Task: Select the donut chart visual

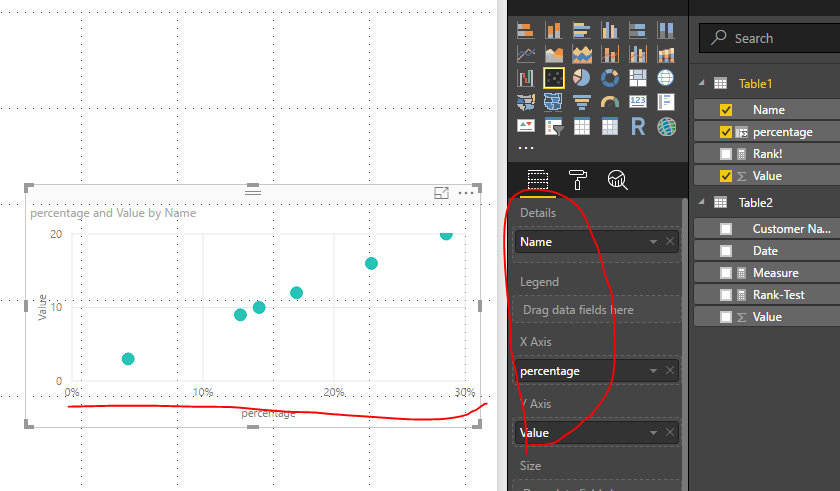Action: [x=609, y=78]
